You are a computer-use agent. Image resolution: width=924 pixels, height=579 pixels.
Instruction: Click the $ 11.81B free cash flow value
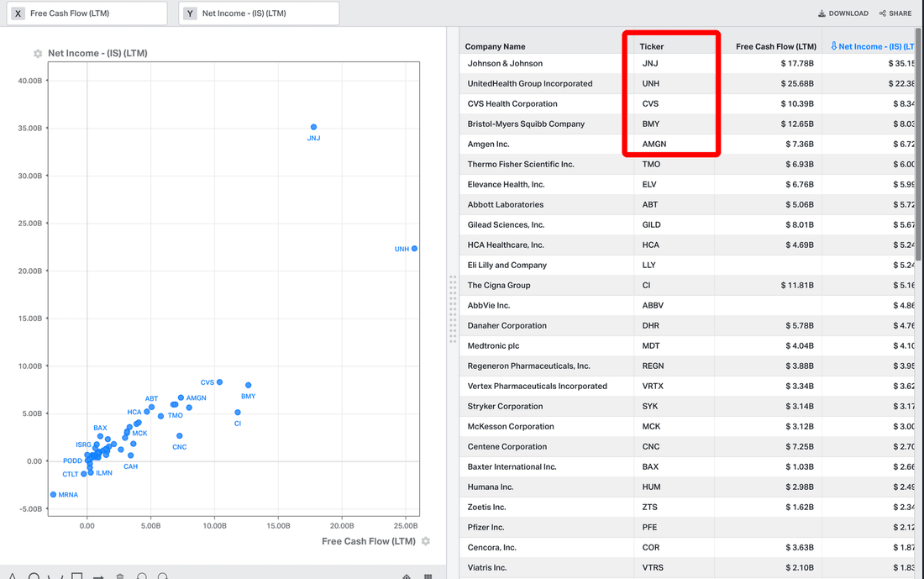[797, 286]
